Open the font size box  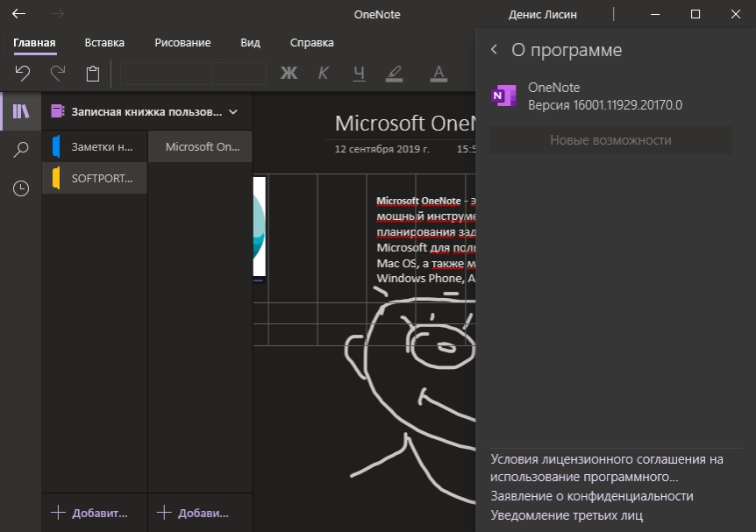point(239,74)
